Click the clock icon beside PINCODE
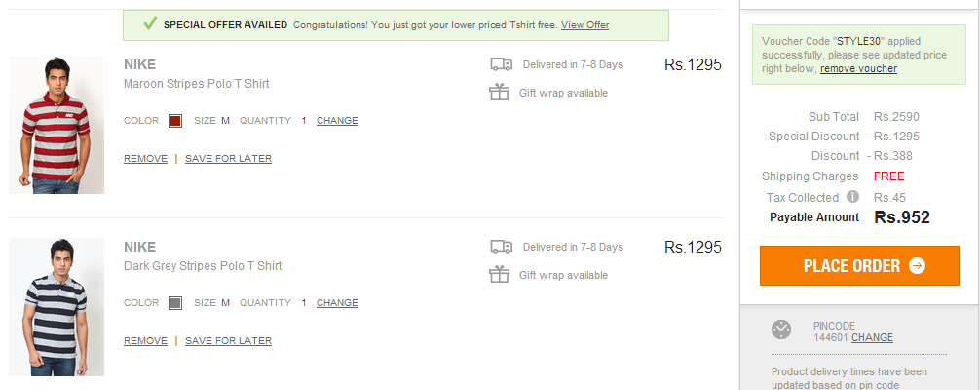This screenshot has height=390, width=980. [x=781, y=330]
